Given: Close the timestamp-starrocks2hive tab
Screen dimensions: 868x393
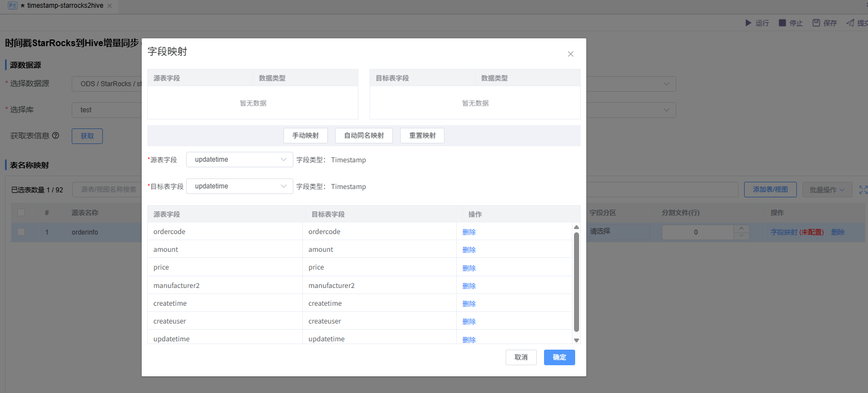Looking at the screenshot, I should coord(109,6).
